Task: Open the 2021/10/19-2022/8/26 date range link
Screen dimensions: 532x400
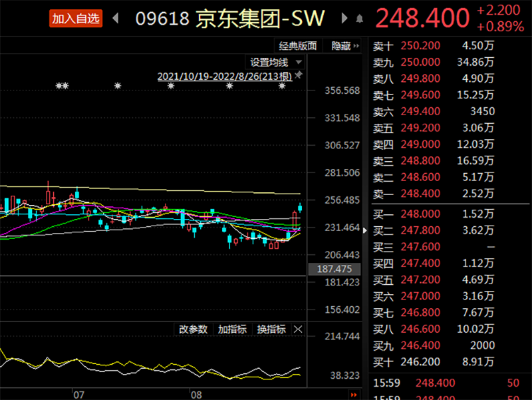Action: 225,77
